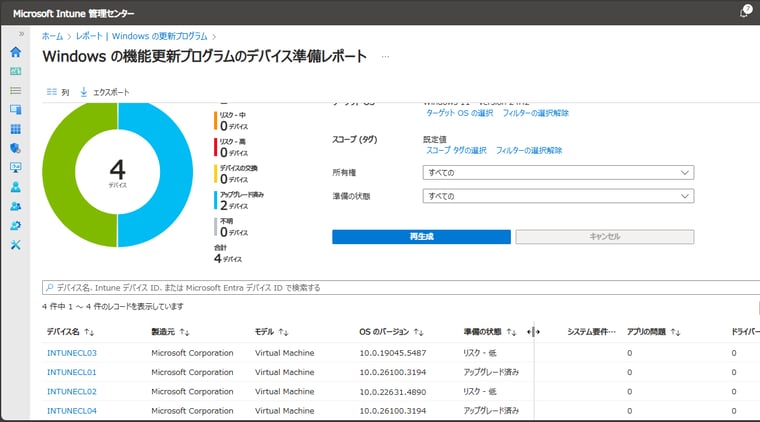Open All services list icon in sidebar
This screenshot has height=422, width=760.
point(16,91)
